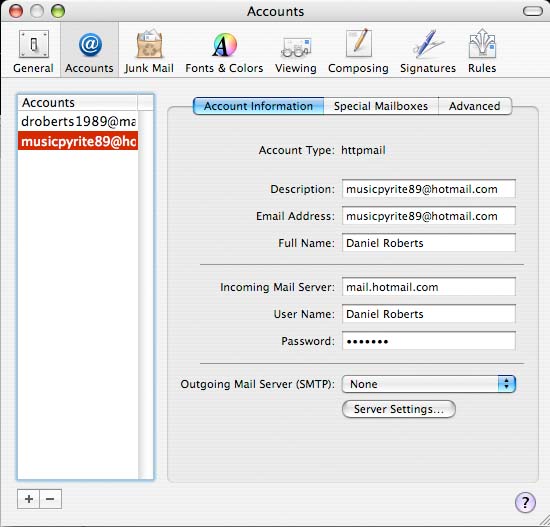Click the accounts list scrollbar track
The image size is (550, 527).
146,295
